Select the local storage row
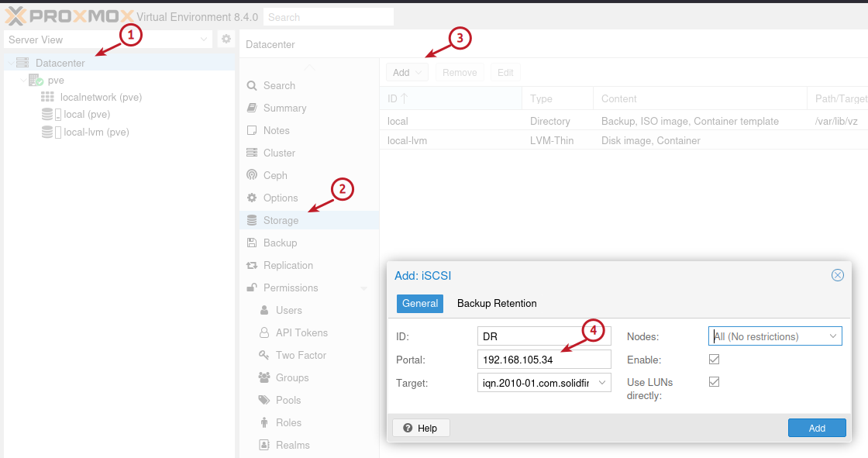Viewport: 868px width, 458px height. (624, 121)
